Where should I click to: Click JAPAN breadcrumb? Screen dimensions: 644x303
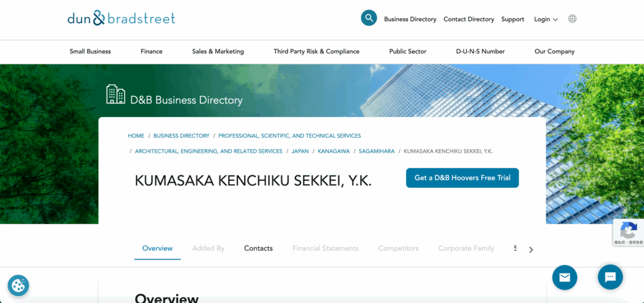300,151
